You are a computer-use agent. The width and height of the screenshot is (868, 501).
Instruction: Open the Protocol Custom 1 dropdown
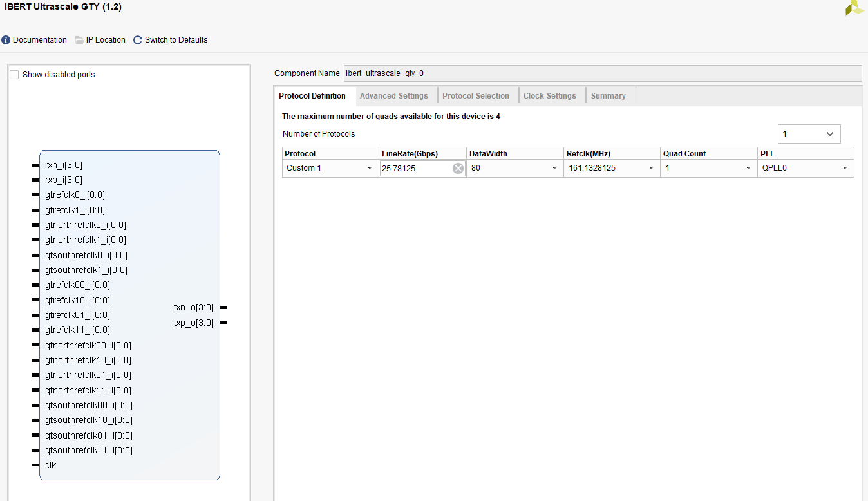(330, 168)
